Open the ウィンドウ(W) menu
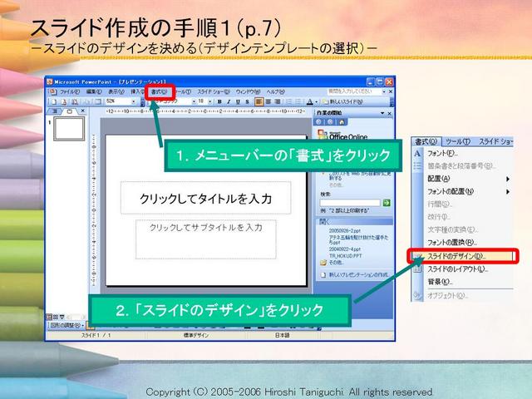The width and height of the screenshot is (532, 399). click(x=248, y=91)
